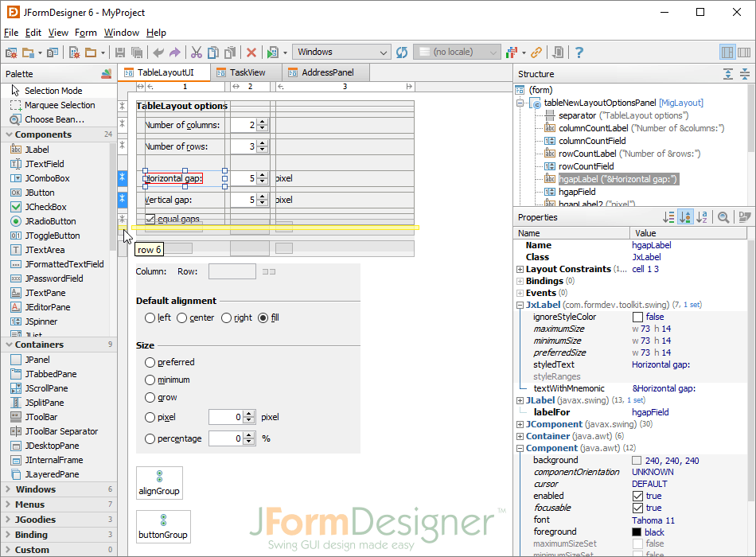Cut selection with the scissors icon
Viewport: 756px width, 557px height.
(x=197, y=53)
